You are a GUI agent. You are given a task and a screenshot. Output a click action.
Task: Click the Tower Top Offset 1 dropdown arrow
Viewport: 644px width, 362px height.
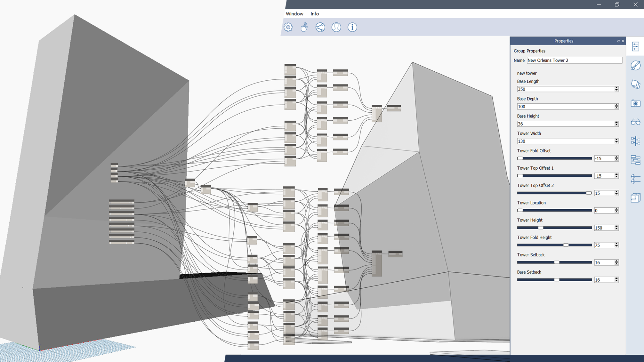pos(617,176)
